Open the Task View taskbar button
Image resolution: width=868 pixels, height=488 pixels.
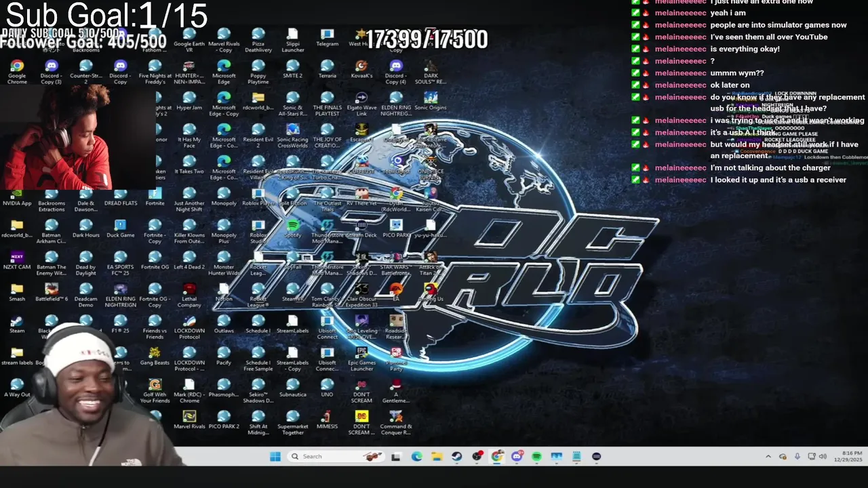pyautogui.click(x=396, y=456)
